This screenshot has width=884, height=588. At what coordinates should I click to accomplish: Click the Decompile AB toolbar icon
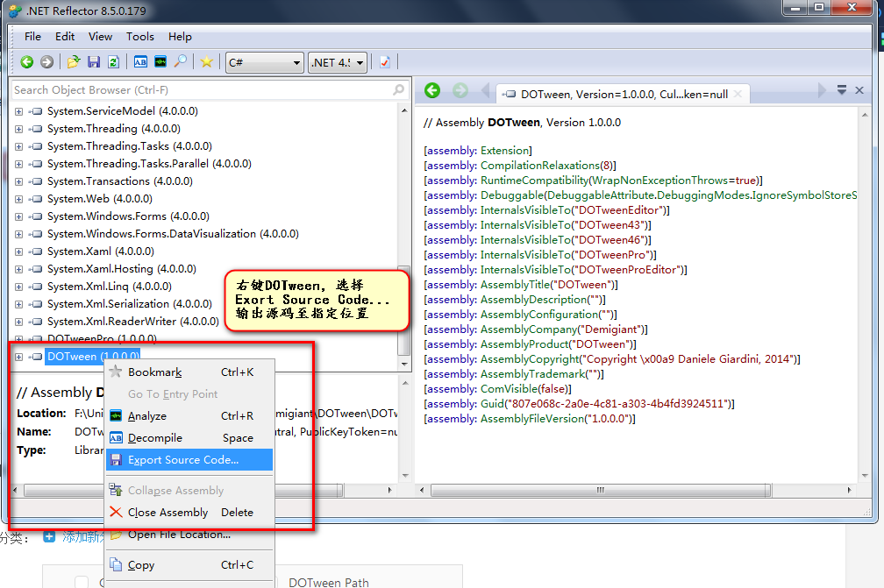140,62
